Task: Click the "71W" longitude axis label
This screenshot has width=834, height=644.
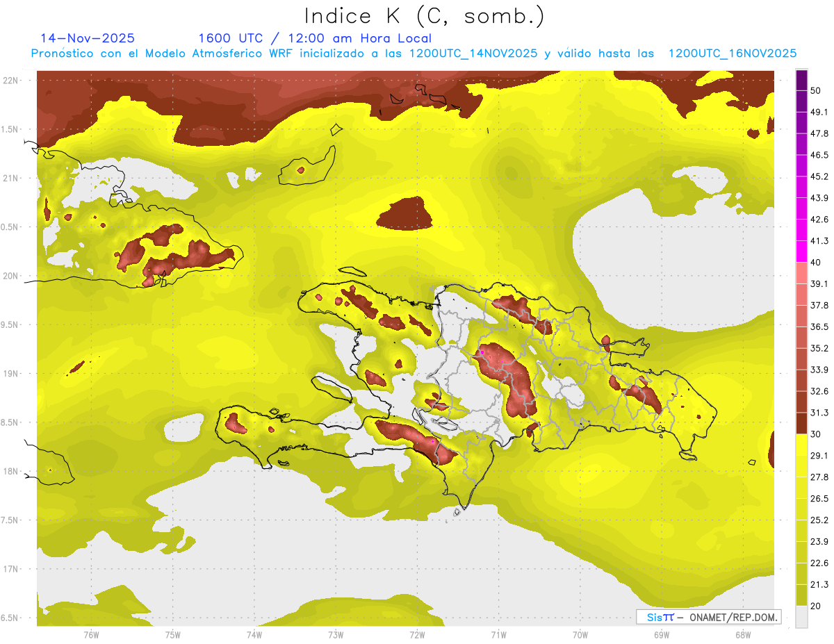Action: pos(498,635)
